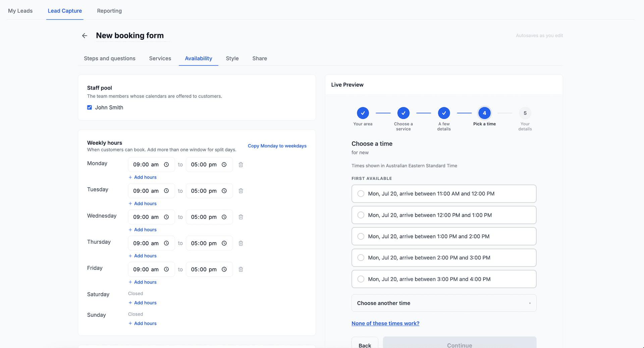Delete Friday hours with the trash icon
Viewport: 644px width, 348px height.
241,269
